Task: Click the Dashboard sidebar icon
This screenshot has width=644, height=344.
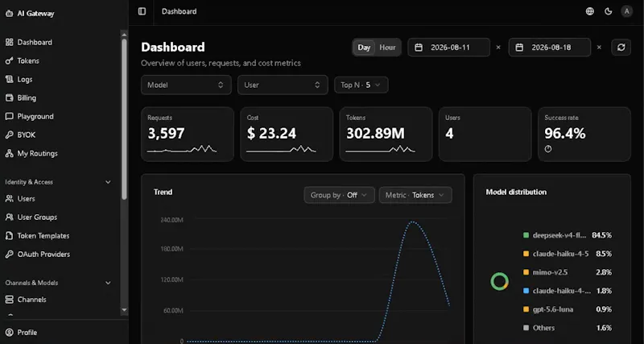Action: coord(9,43)
